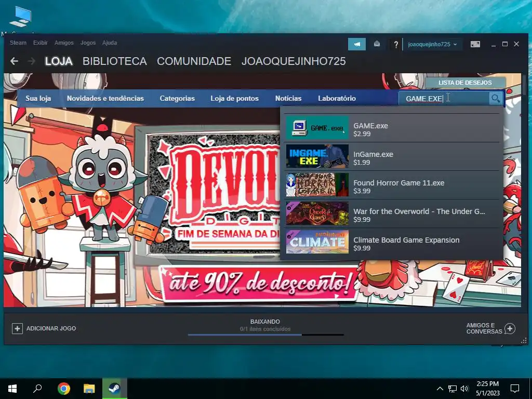Go to BIBLIOTECA tab

[115, 61]
